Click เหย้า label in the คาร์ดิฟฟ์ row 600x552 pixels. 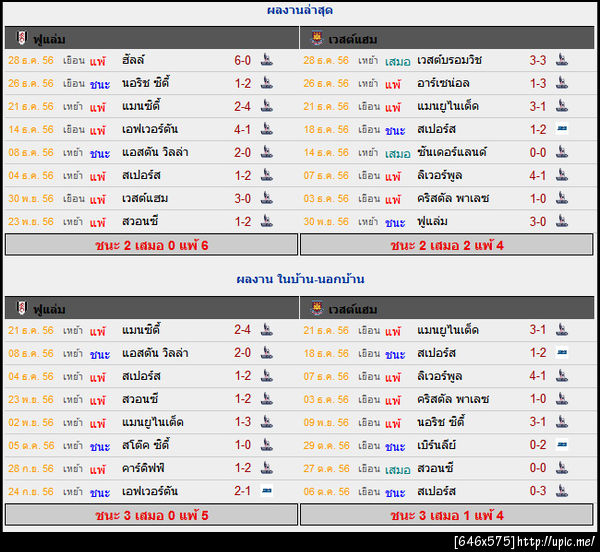[x=73, y=468]
